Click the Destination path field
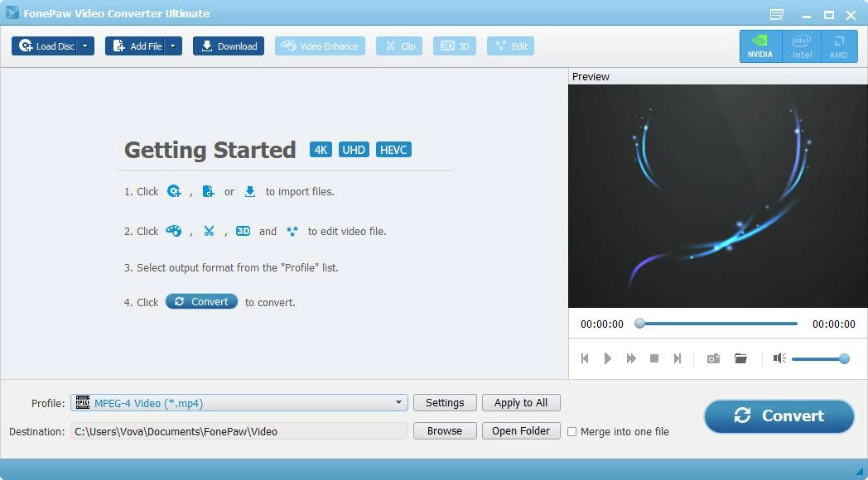The height and width of the screenshot is (480, 868). coord(239,431)
